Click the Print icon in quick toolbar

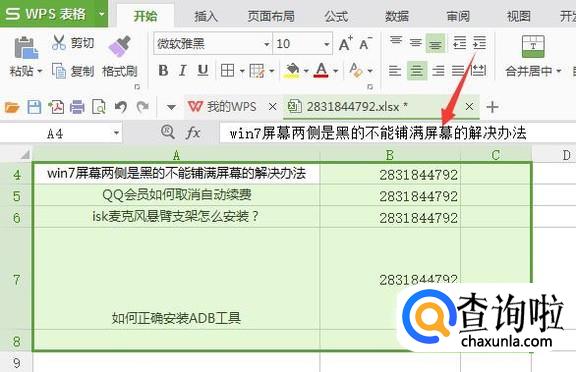click(77, 107)
